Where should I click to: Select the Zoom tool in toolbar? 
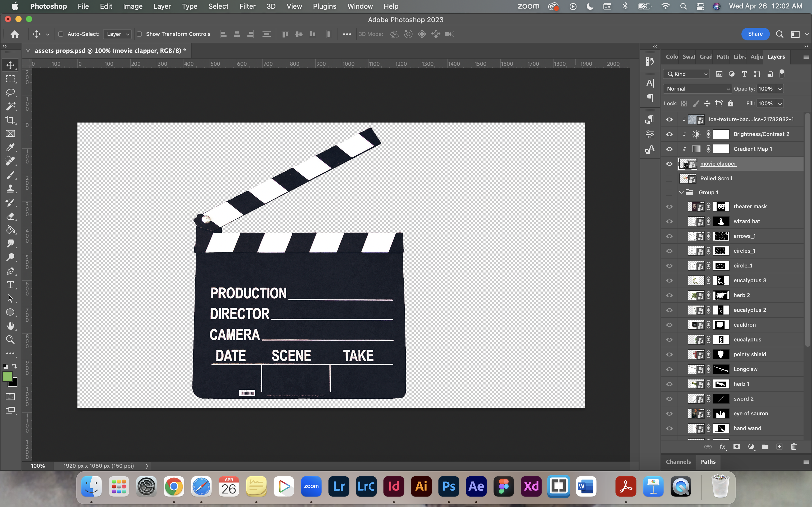(10, 340)
